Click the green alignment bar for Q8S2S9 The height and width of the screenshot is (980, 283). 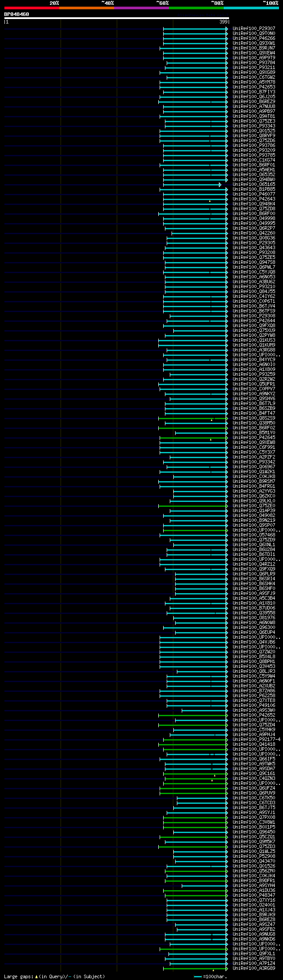tap(193, 418)
